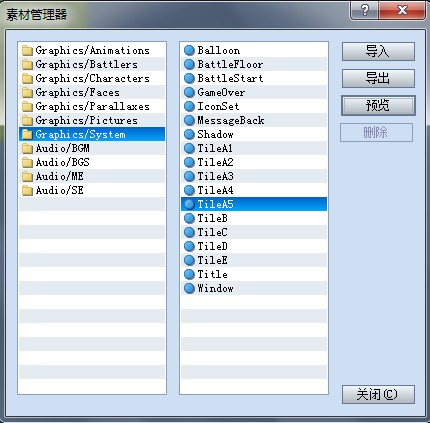Click the folder icon beside Audio/ME
430x423 pixels.
point(27,176)
